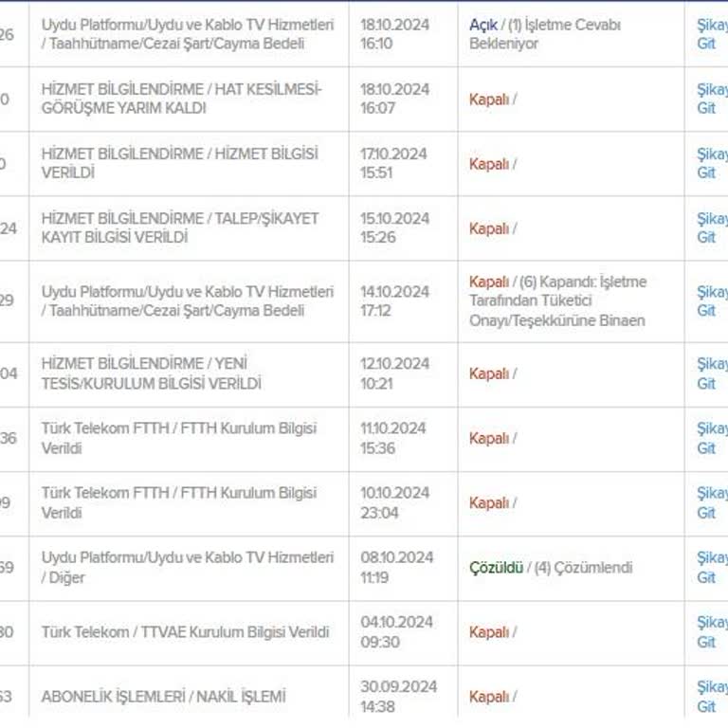Open complaint link for TALEP/ŞİKAYET KAYIT row

click(711, 227)
